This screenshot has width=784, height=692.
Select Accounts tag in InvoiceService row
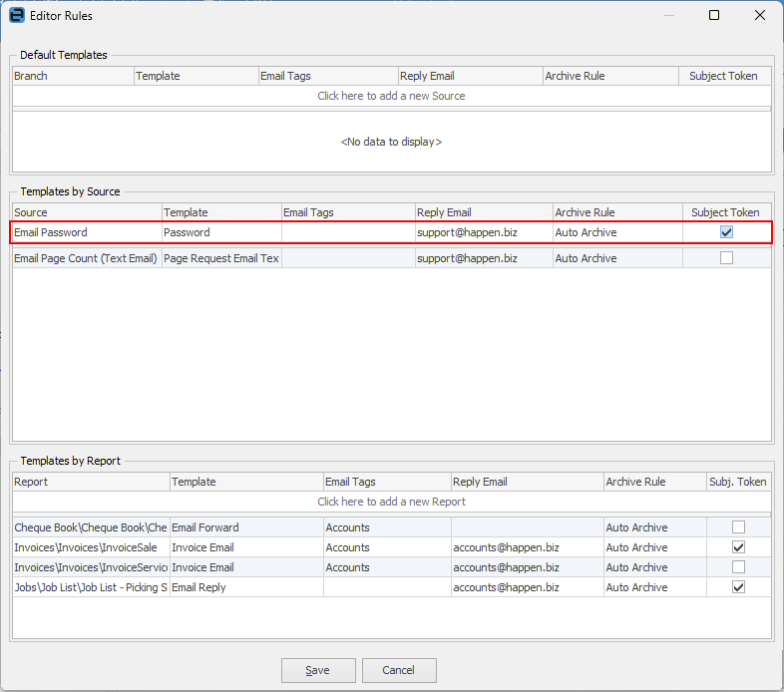click(387, 567)
